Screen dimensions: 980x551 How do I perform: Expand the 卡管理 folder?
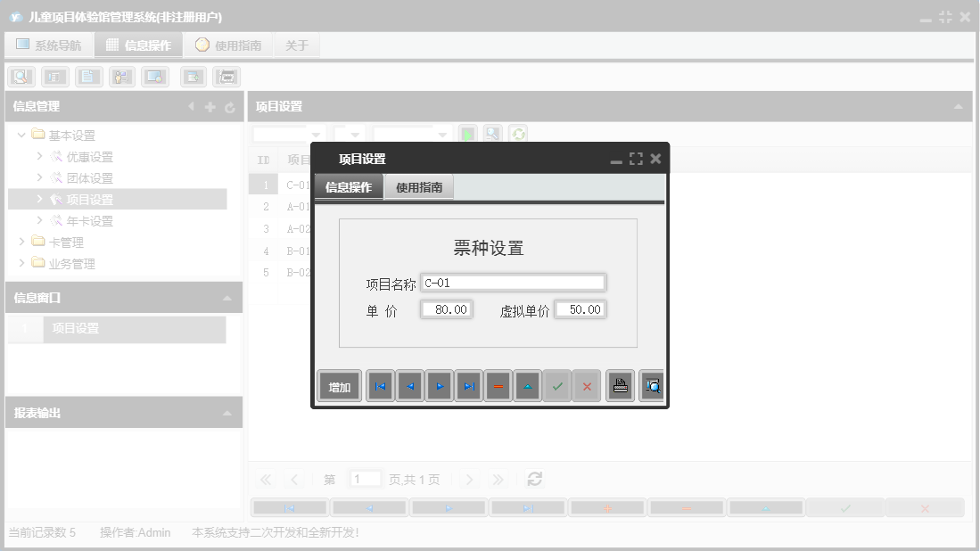[22, 242]
